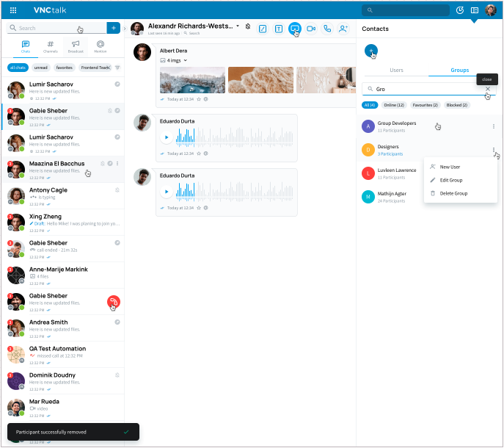Click the blue plus new chat button
The width and height of the screenshot is (504, 448).
pos(113,28)
